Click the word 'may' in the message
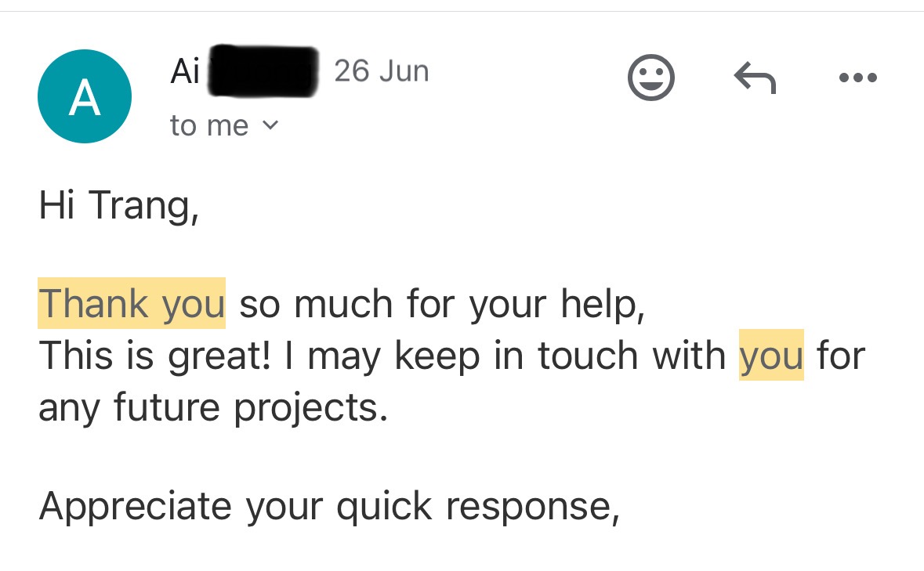924x571 pixels. click(344, 357)
